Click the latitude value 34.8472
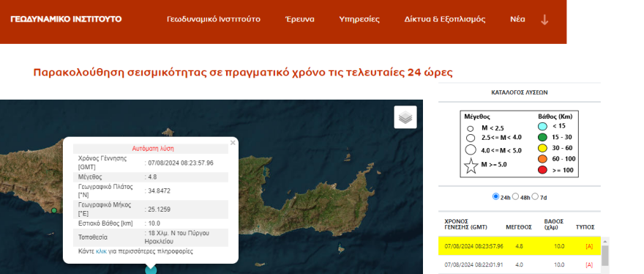The image size is (644, 274). click(159, 191)
